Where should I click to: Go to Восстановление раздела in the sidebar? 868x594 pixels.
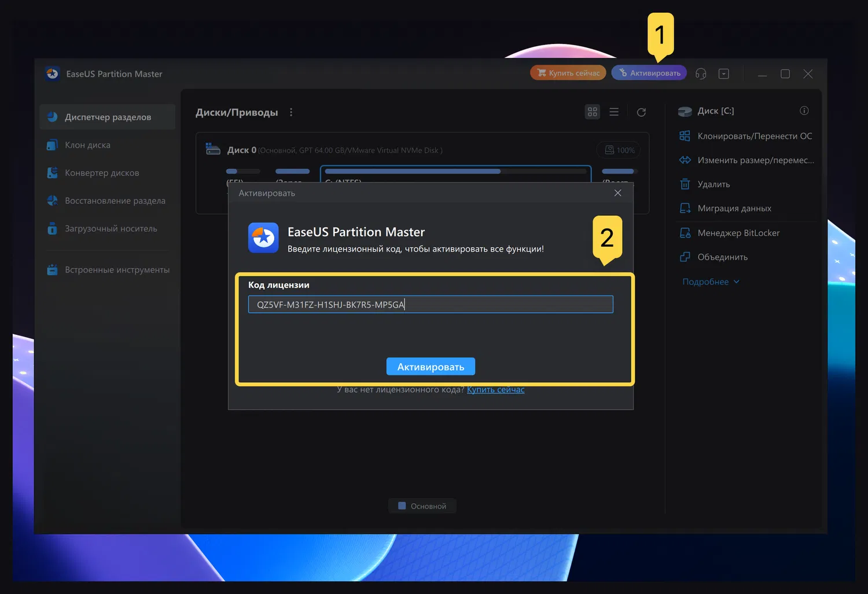(x=108, y=201)
